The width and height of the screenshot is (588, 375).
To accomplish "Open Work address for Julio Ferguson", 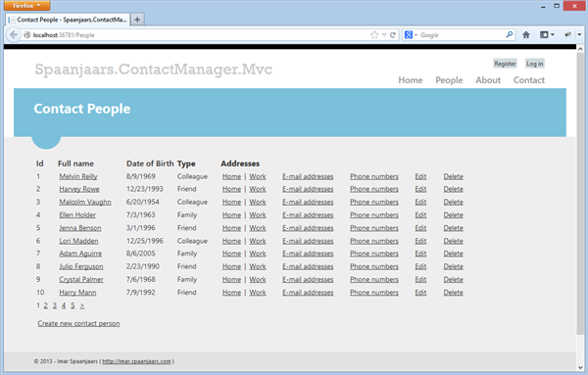I will pos(258,266).
